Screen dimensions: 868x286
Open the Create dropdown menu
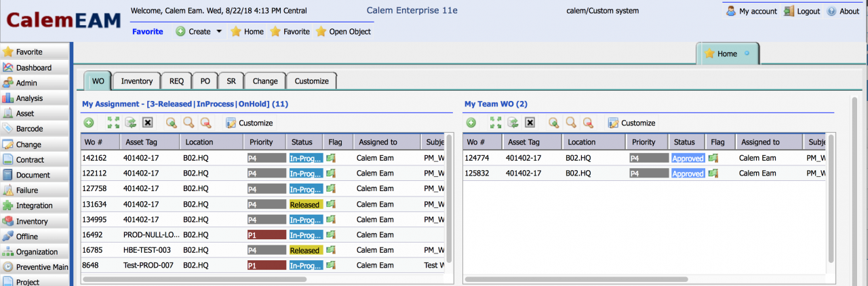(x=199, y=32)
